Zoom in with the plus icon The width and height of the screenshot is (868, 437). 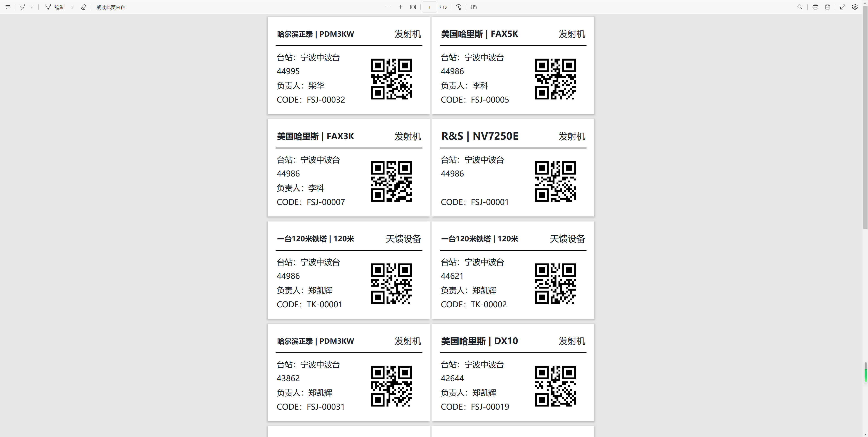pyautogui.click(x=400, y=7)
